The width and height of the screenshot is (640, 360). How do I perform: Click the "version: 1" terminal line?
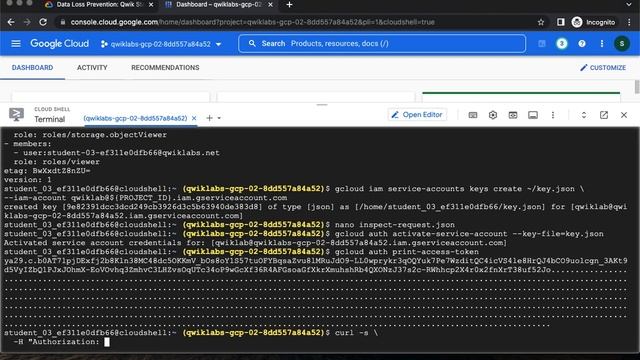click(x=28, y=180)
